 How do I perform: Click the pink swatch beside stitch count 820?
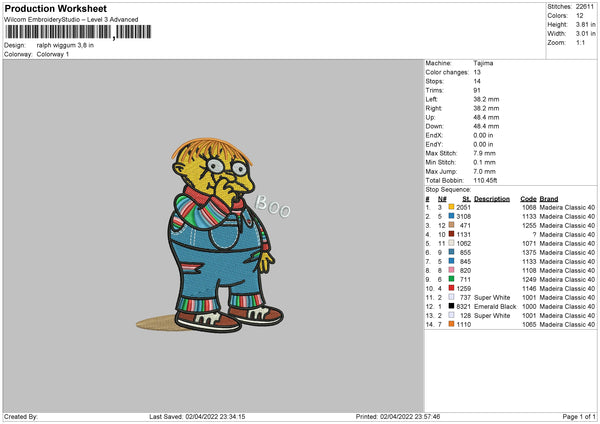(451, 270)
